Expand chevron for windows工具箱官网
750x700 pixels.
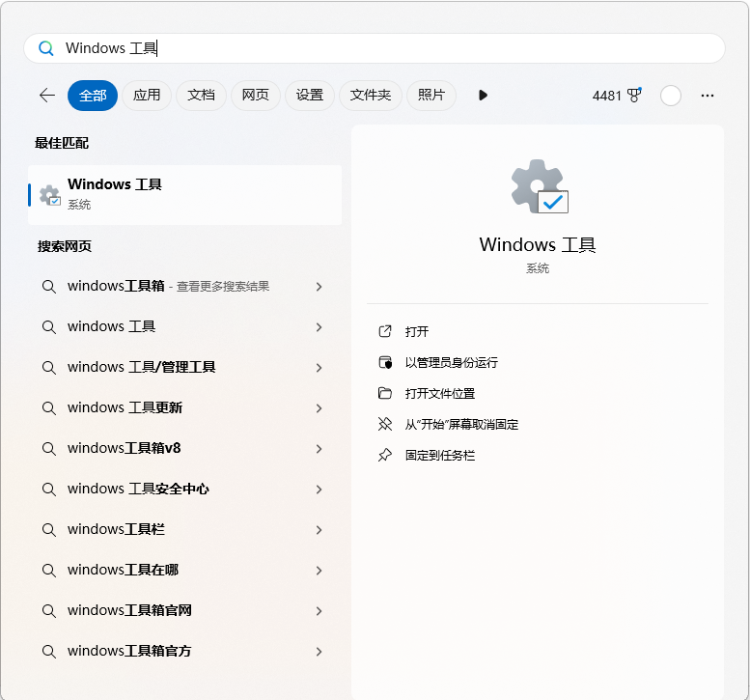click(319, 611)
